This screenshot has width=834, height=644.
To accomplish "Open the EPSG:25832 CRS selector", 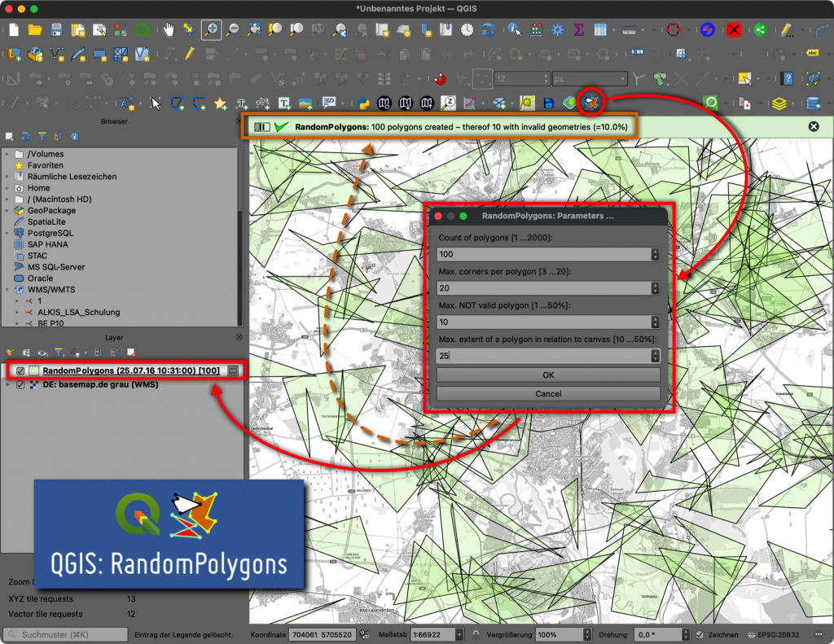I will point(774,634).
